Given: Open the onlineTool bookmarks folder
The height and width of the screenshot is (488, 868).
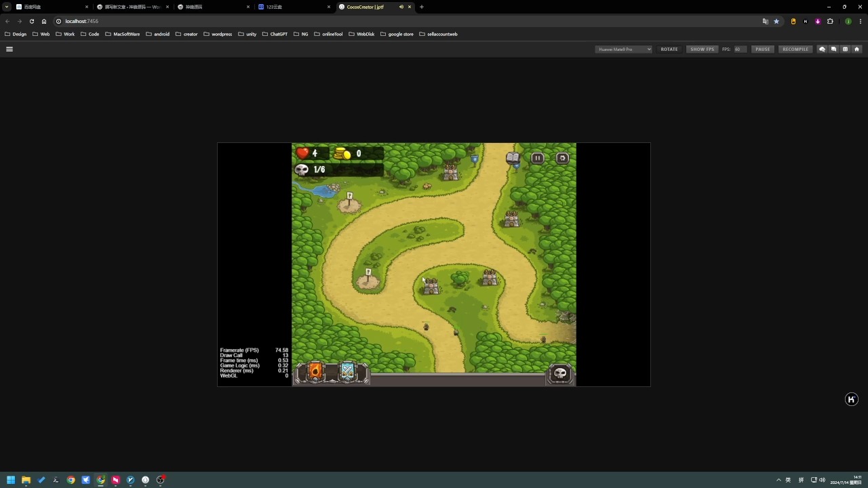Looking at the screenshot, I should (328, 34).
